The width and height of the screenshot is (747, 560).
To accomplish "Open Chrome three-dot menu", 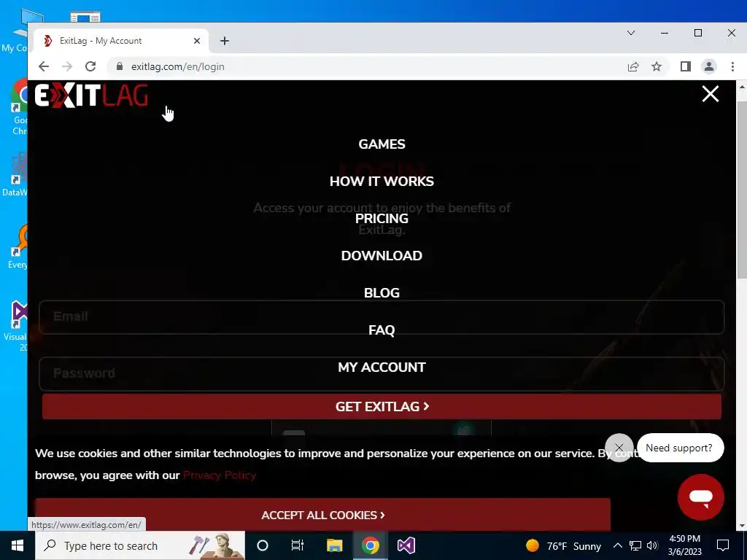I will click(x=732, y=66).
